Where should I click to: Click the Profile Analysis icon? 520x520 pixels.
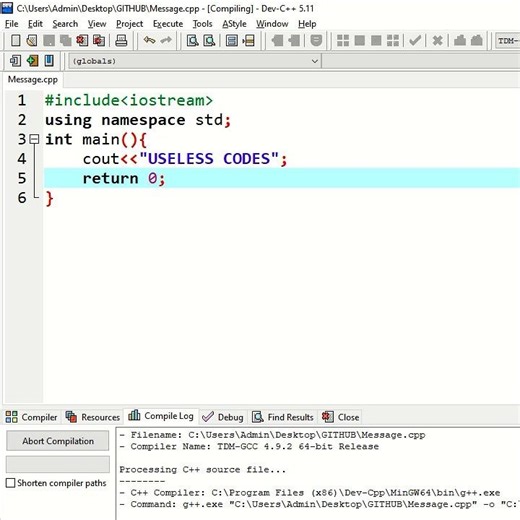click(460, 41)
